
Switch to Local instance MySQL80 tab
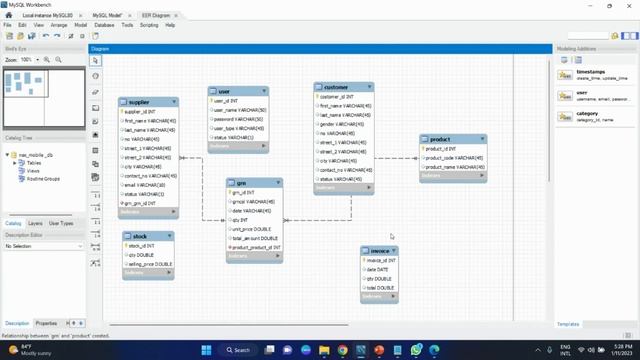tap(48, 16)
